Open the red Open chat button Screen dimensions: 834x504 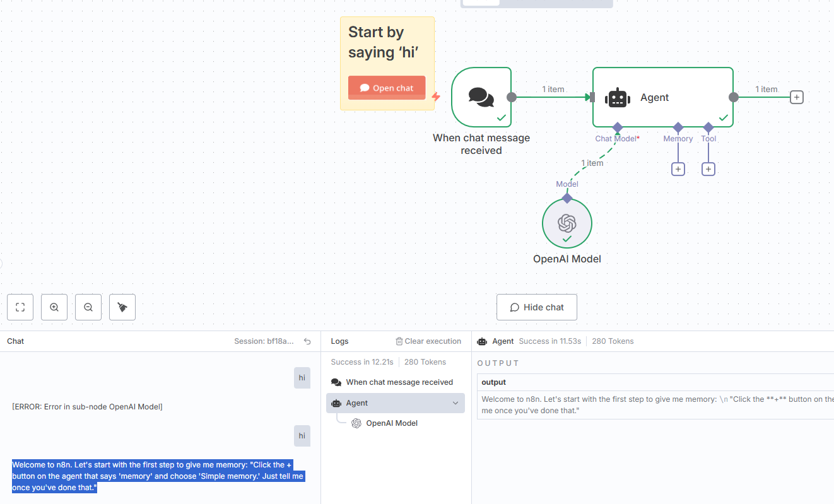(387, 88)
